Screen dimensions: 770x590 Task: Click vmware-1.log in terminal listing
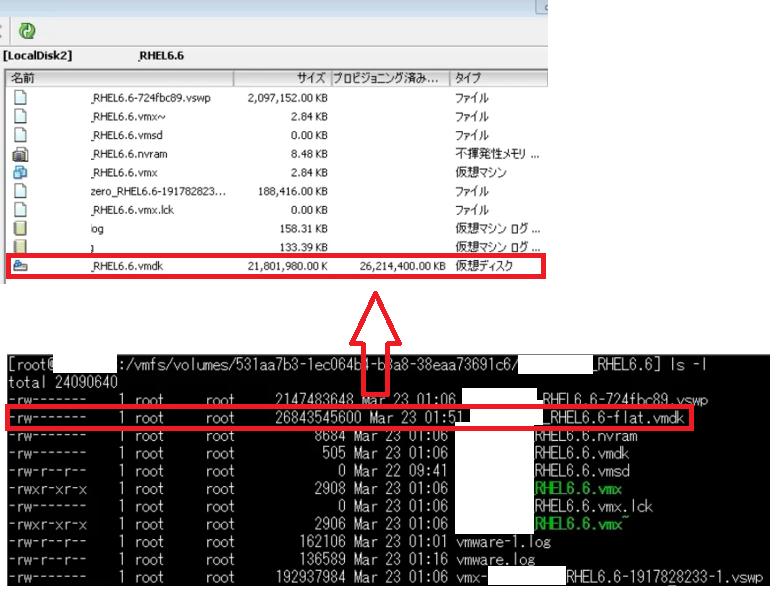click(503, 542)
